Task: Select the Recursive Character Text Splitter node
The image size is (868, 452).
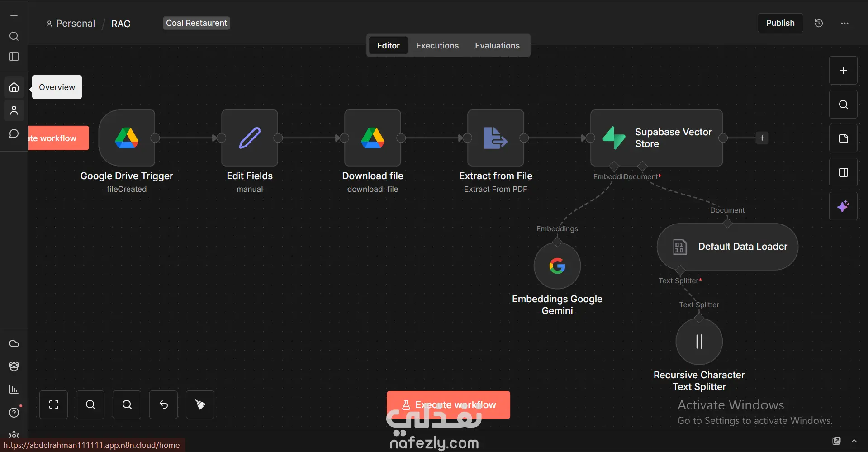Action: (x=699, y=342)
